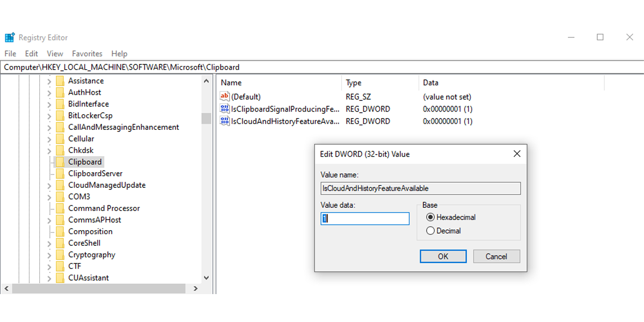Expand the CloudManagedUpdate key

tap(49, 185)
